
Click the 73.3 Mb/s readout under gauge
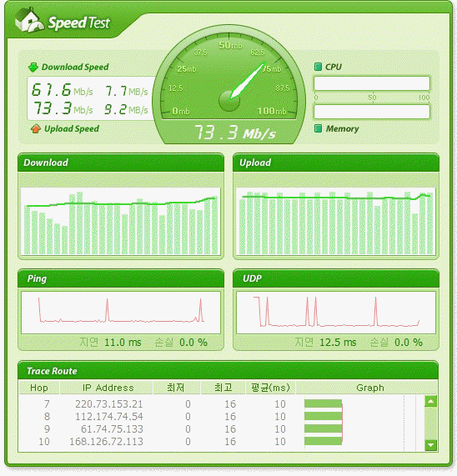pyautogui.click(x=234, y=133)
